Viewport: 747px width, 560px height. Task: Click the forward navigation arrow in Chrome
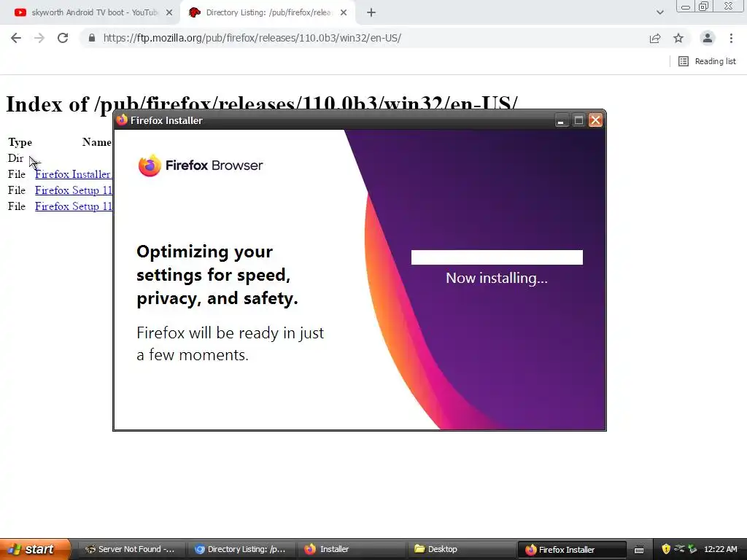point(39,38)
